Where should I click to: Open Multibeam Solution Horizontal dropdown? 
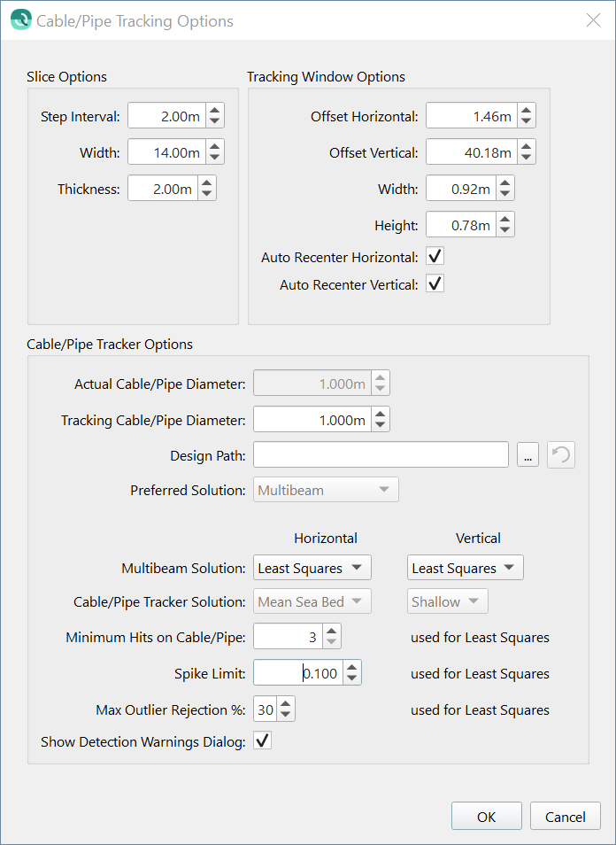point(312,568)
